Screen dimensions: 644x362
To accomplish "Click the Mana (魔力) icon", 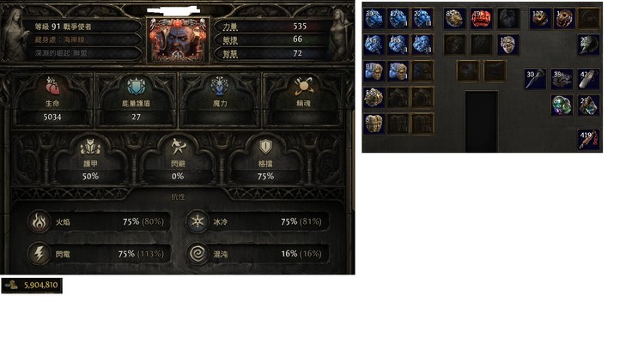I will (x=220, y=87).
